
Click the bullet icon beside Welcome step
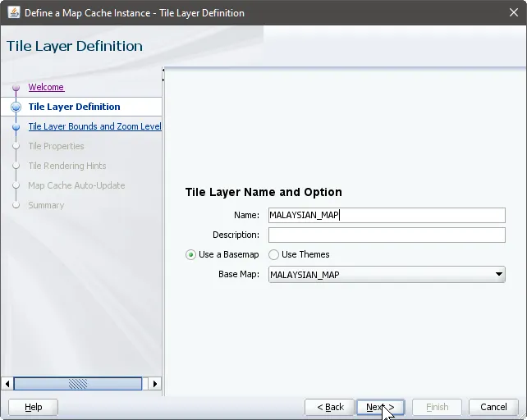[x=16, y=87]
